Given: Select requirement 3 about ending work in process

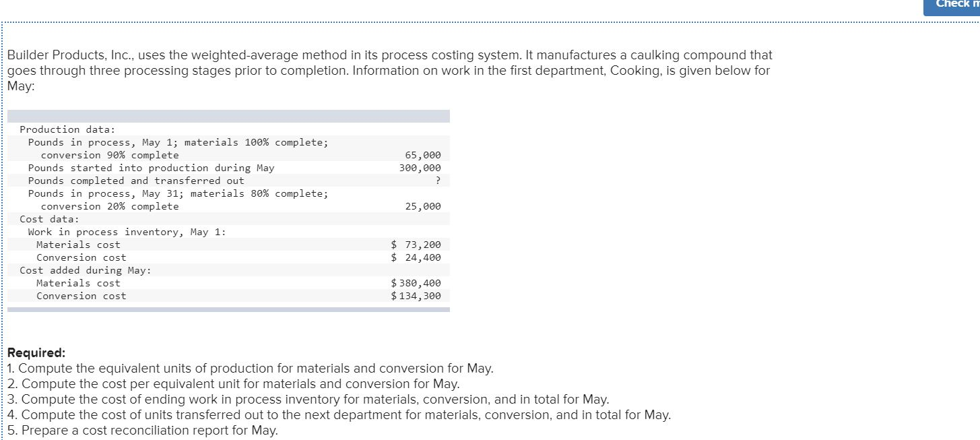Looking at the screenshot, I should 306,399.
